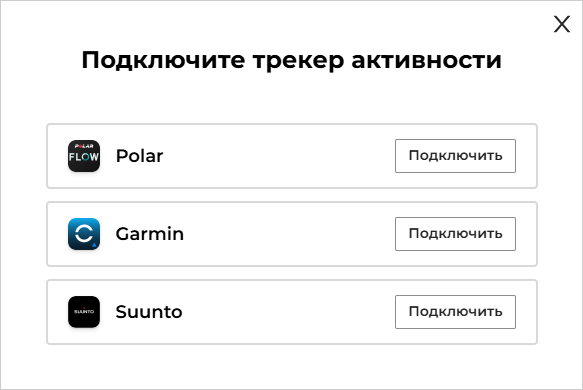Click blank dialog area below Suunto card
Screen dimensions: 583x390
click(292, 367)
